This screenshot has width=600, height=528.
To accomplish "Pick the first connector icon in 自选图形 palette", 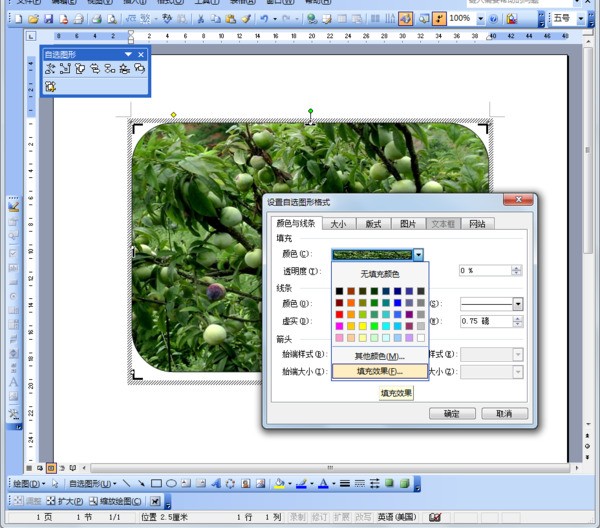I will click(50, 69).
